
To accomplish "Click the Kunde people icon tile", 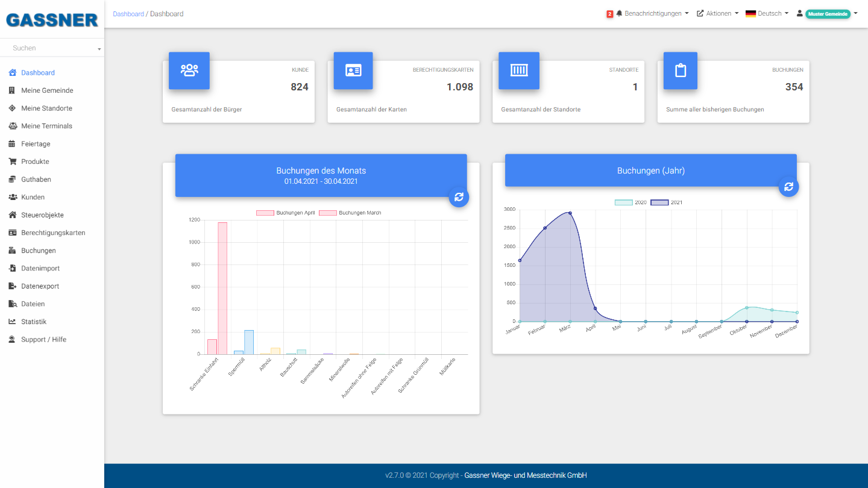I will (189, 70).
